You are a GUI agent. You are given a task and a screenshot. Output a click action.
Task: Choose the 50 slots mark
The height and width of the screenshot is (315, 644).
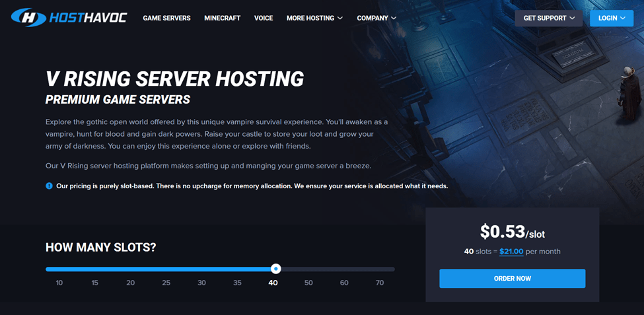click(308, 283)
